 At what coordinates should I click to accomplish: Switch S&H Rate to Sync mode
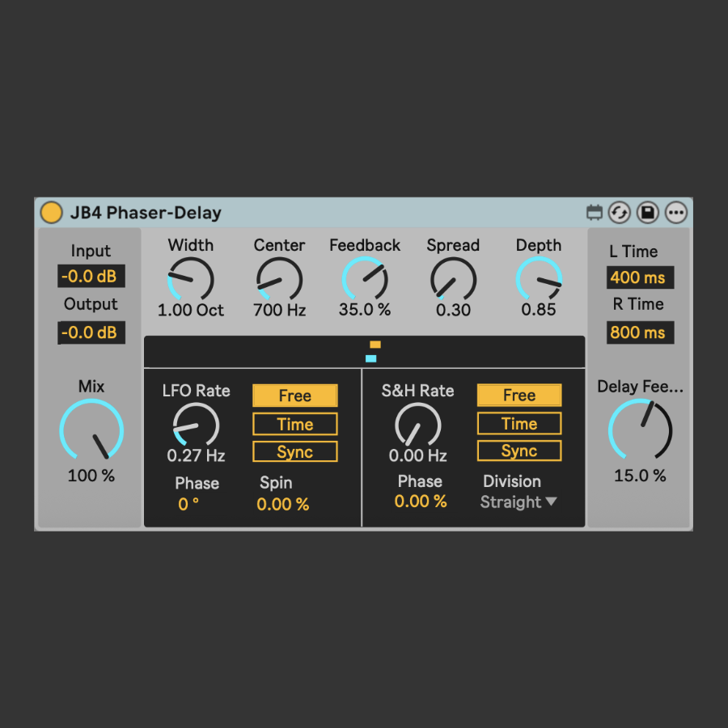pyautogui.click(x=518, y=451)
